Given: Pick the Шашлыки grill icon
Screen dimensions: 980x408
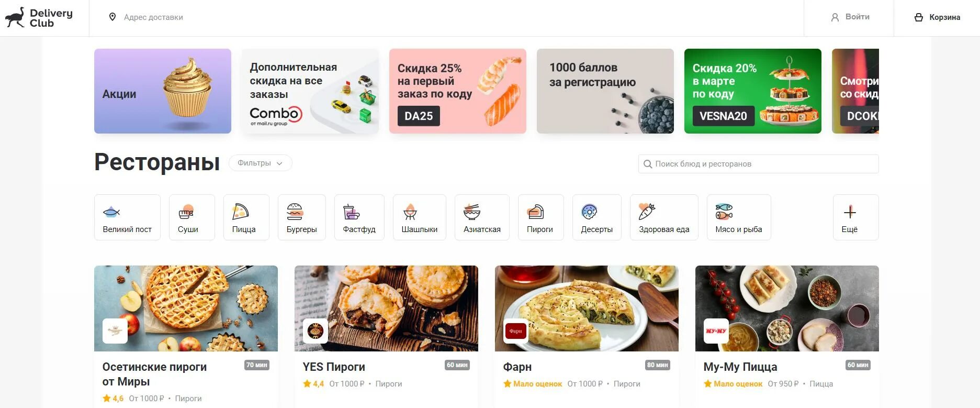Looking at the screenshot, I should 410,212.
